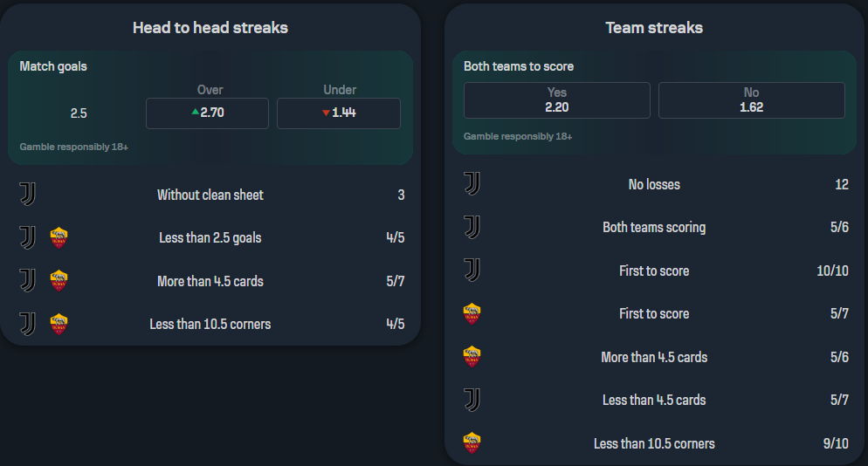Click Juventus logo on the 10/10 First to score row
The width and height of the screenshot is (868, 466).
coord(472,271)
